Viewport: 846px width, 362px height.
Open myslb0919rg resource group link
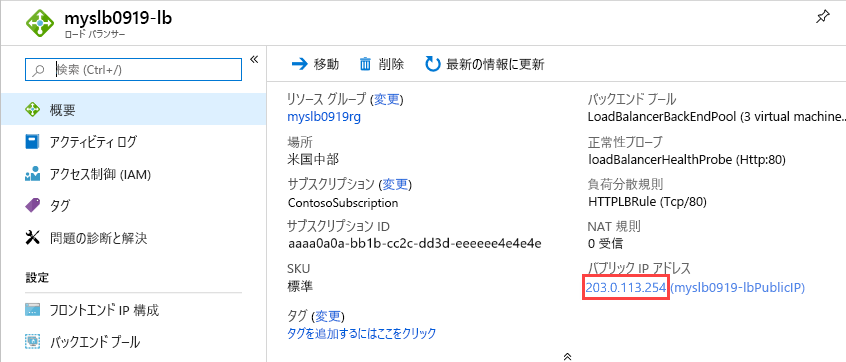[x=324, y=117]
